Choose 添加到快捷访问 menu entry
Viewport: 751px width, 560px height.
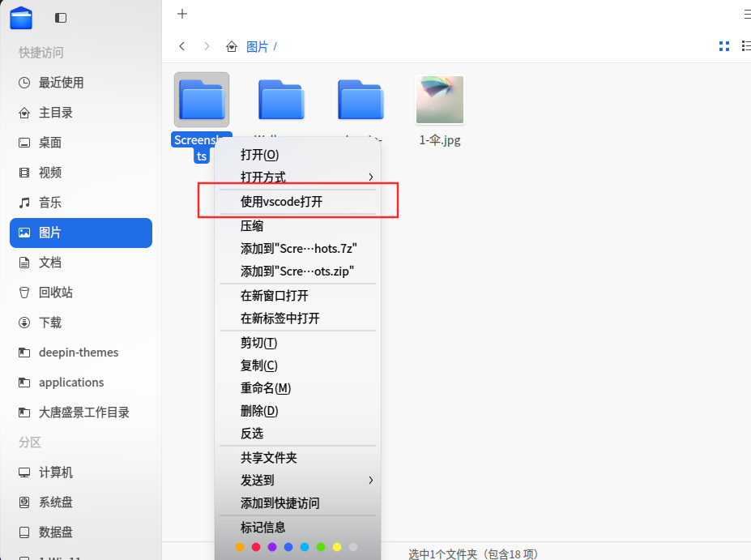coord(297,503)
